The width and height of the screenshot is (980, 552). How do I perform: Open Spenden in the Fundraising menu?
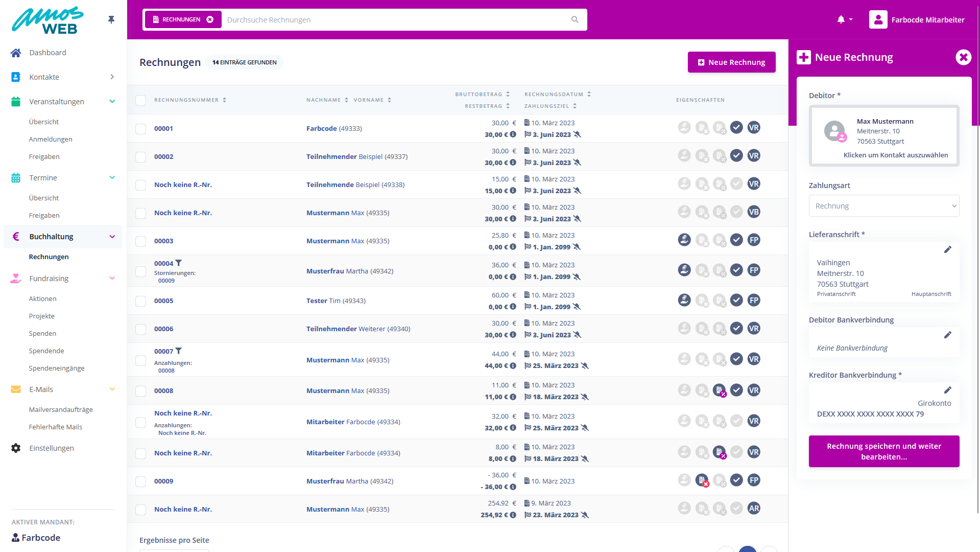(42, 333)
